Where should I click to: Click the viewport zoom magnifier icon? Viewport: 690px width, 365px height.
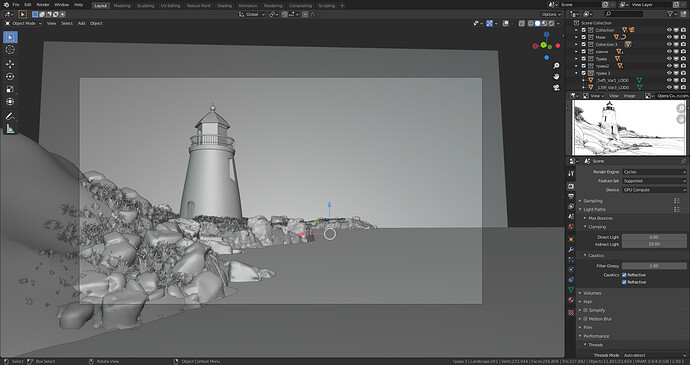point(556,66)
